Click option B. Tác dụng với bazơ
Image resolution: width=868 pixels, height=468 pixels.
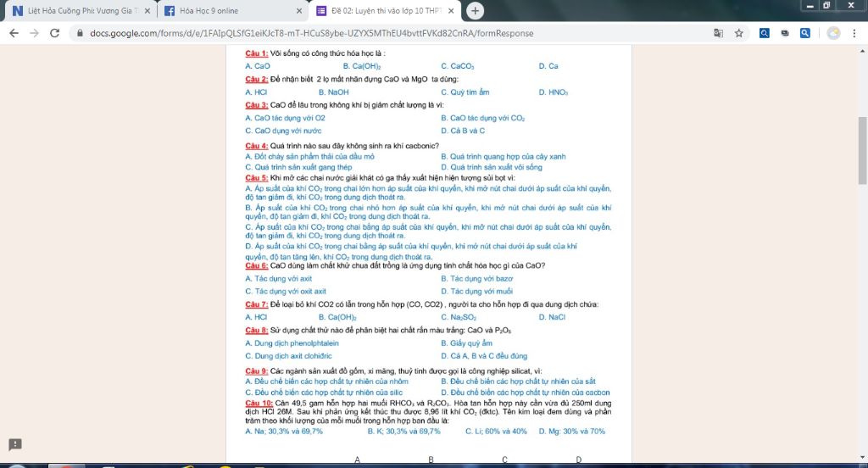coord(476,279)
